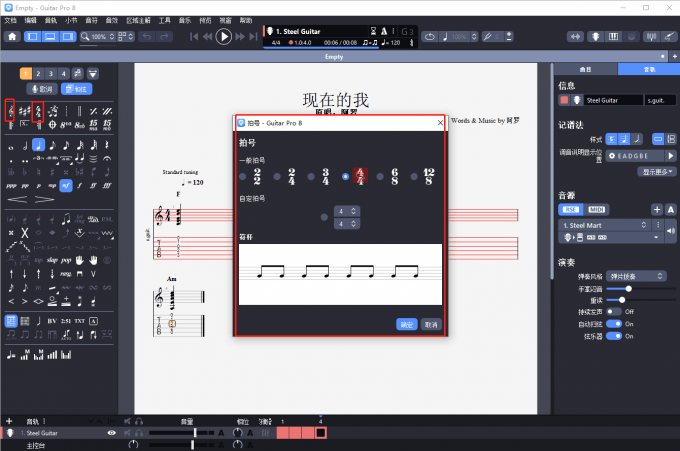Toggle the left edition palette panel
The height and width of the screenshot is (451, 680).
tap(33, 36)
